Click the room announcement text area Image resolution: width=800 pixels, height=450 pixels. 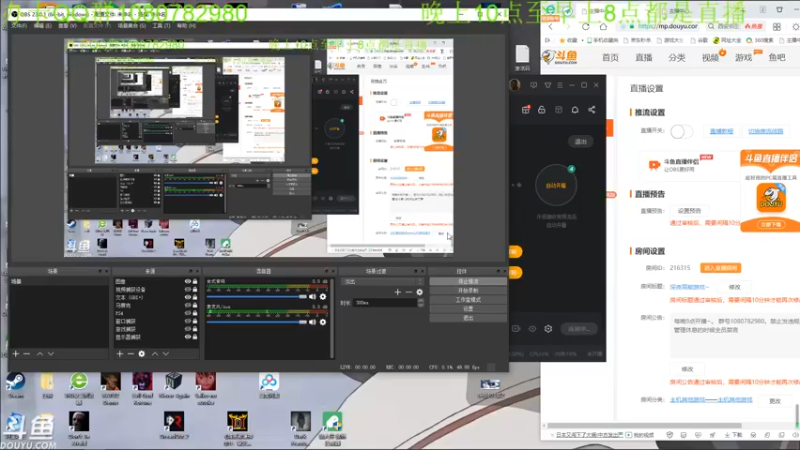[735, 335]
